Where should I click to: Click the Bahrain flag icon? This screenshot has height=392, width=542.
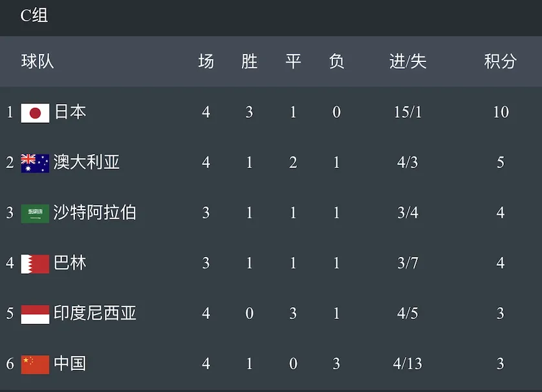click(35, 264)
